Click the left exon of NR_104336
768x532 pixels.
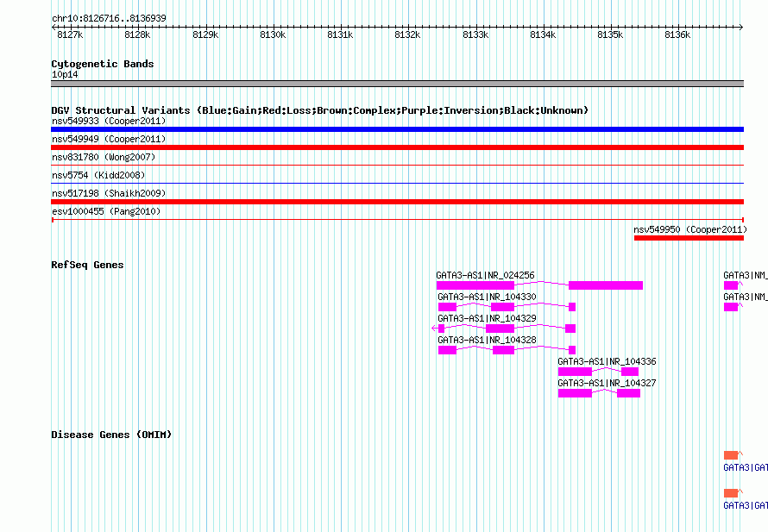click(575, 372)
